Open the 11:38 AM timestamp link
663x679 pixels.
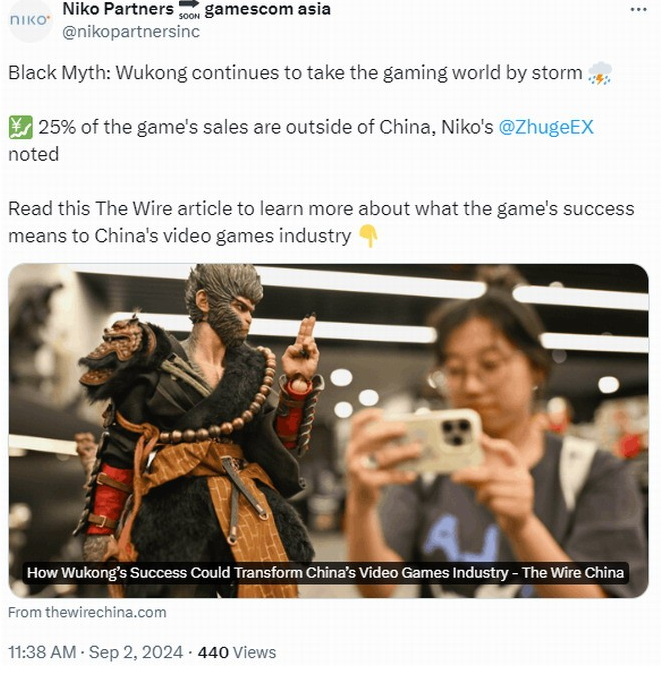42,652
